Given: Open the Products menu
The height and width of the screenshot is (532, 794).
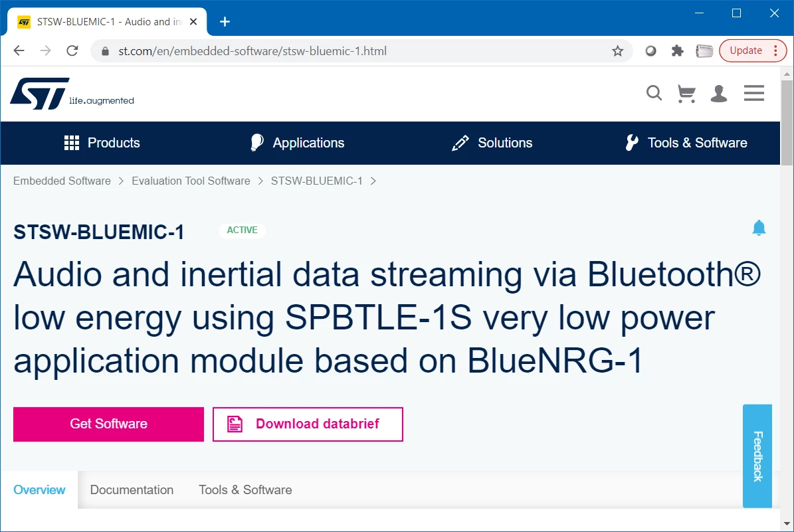Looking at the screenshot, I should tap(102, 143).
